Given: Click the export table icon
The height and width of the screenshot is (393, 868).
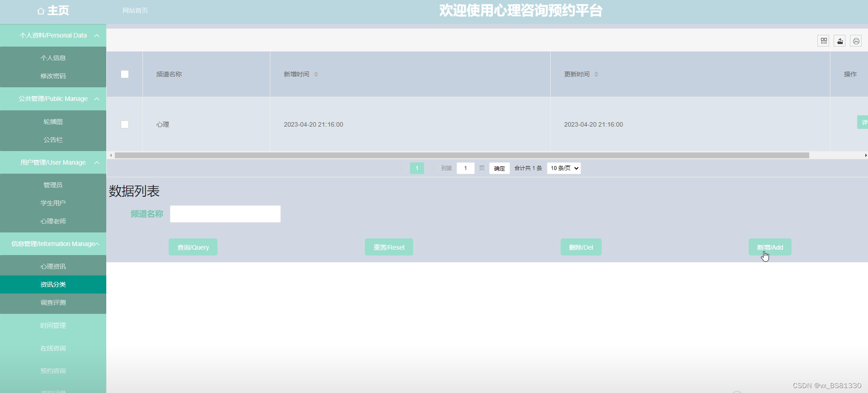Looking at the screenshot, I should [840, 41].
